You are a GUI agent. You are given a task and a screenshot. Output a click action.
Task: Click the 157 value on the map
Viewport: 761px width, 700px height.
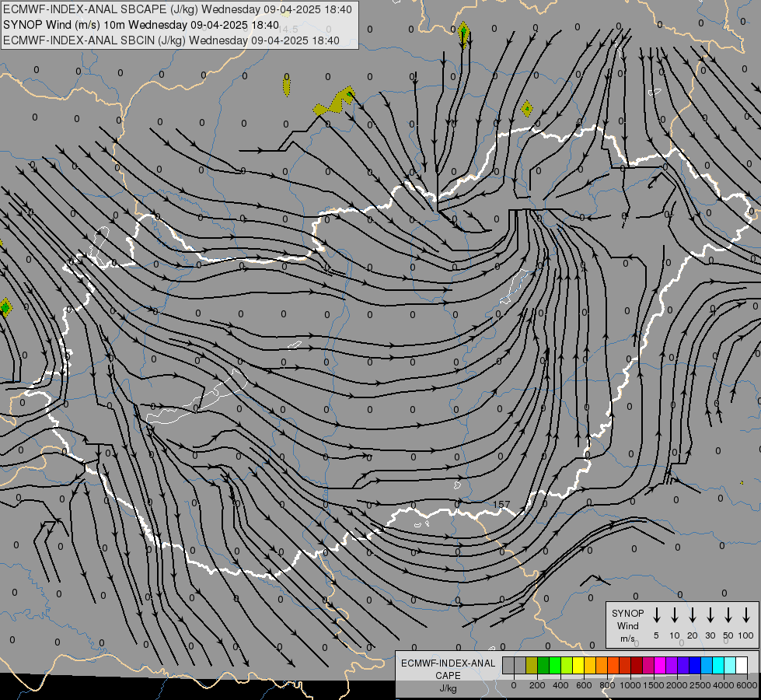pyautogui.click(x=501, y=505)
